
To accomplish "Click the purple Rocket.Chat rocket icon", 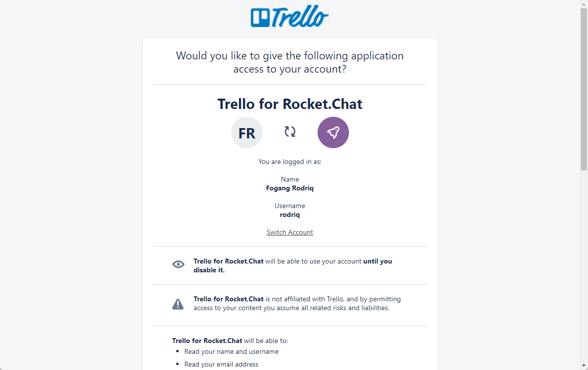I will coord(333,132).
